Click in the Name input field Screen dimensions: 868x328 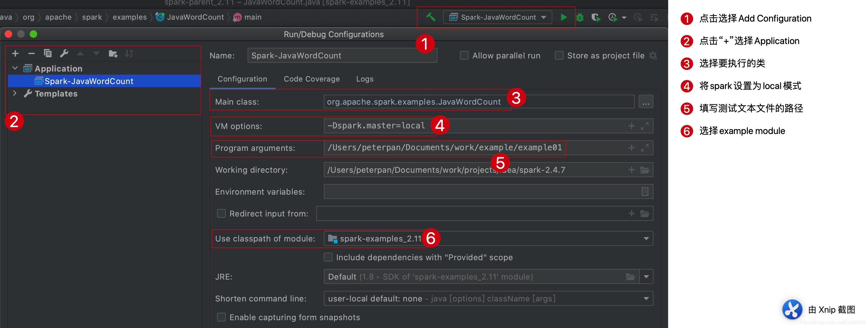coord(342,55)
